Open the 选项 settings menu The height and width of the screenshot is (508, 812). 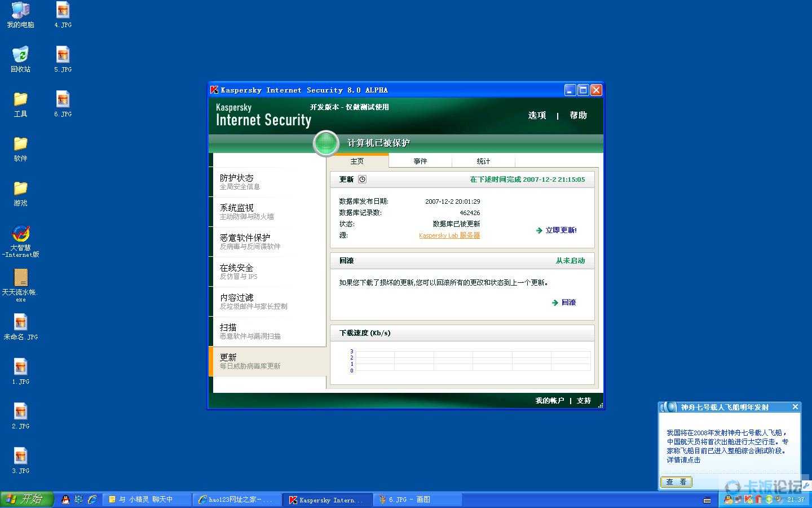point(537,115)
